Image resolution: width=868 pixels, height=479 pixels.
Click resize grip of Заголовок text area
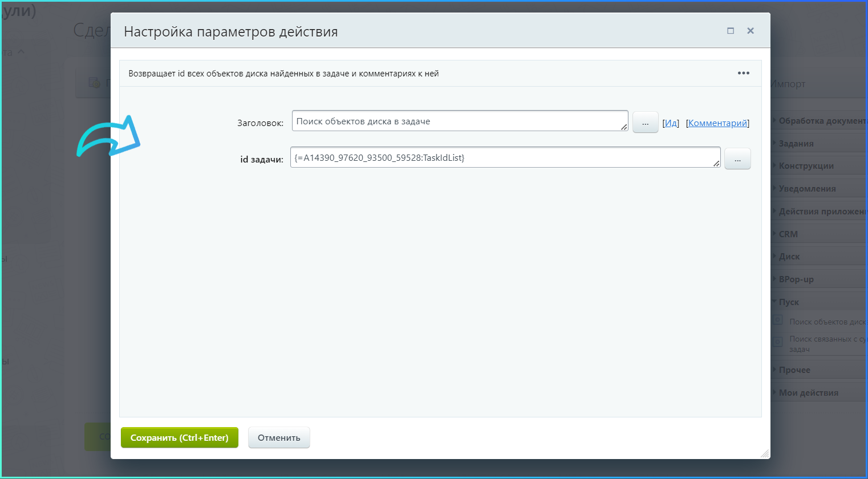click(624, 127)
